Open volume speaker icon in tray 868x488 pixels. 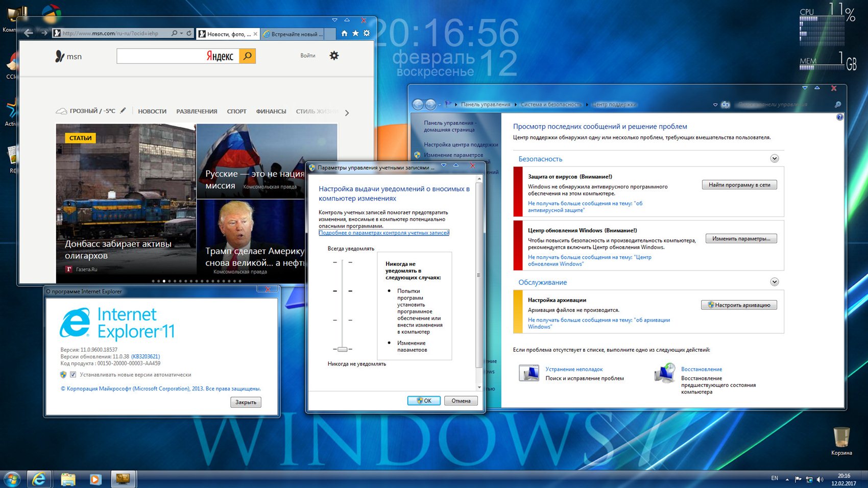(820, 479)
